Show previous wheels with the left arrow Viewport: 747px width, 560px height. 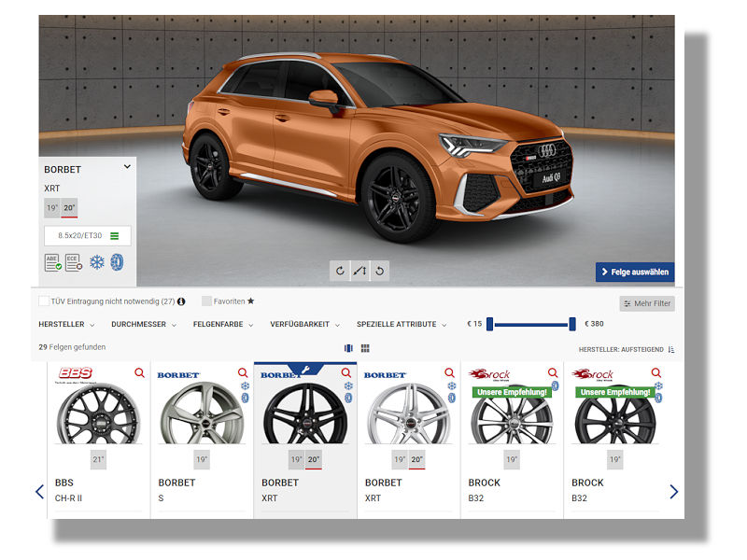pyautogui.click(x=39, y=492)
